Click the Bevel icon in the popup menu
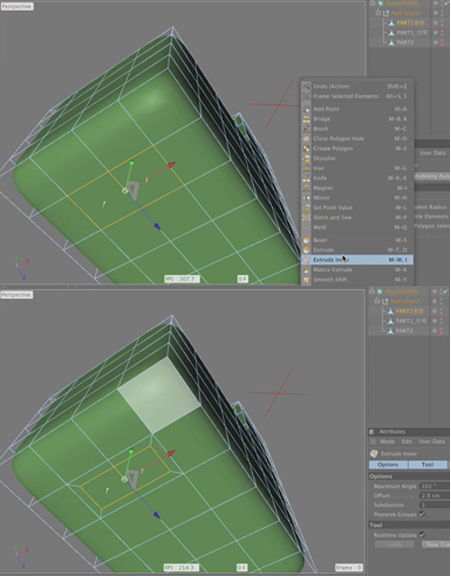Image resolution: width=451 pixels, height=576 pixels. coord(306,240)
